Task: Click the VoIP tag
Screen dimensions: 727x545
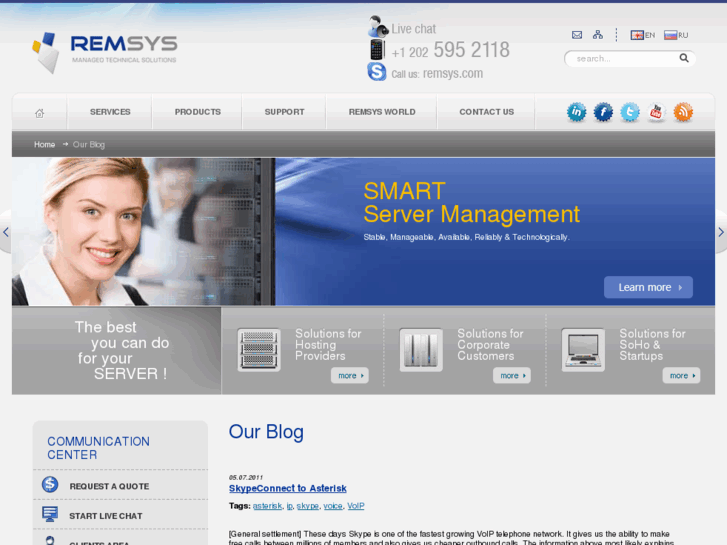Action: pos(356,506)
